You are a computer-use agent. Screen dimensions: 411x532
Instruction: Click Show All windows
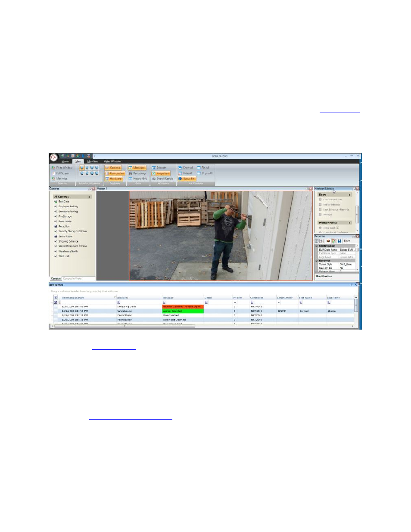tap(186, 168)
